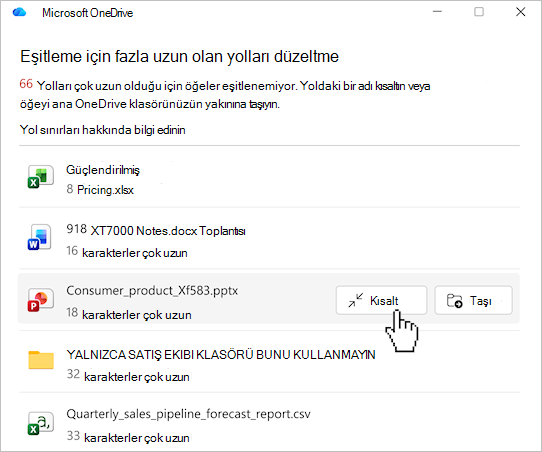
Task: Click the red 66 item count
Action: point(26,84)
